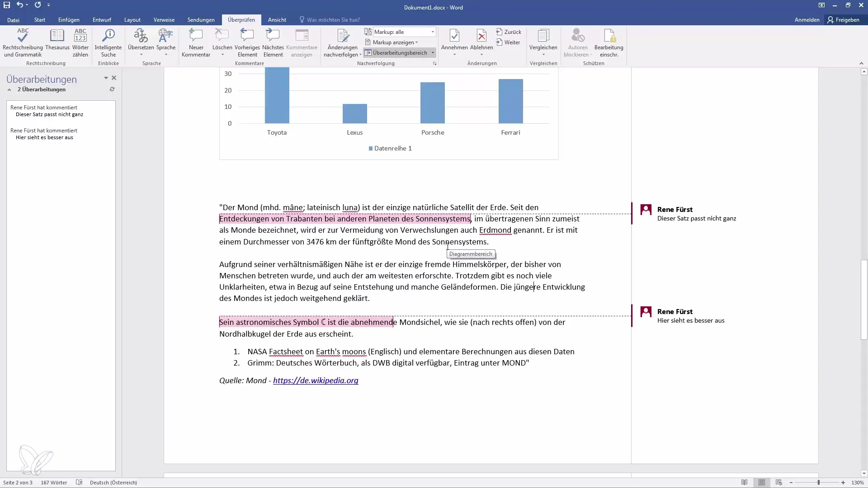Screen dimensions: 868x488
Task: Open Überarbeitungsbereich dropdown arrow
Action: click(x=433, y=53)
